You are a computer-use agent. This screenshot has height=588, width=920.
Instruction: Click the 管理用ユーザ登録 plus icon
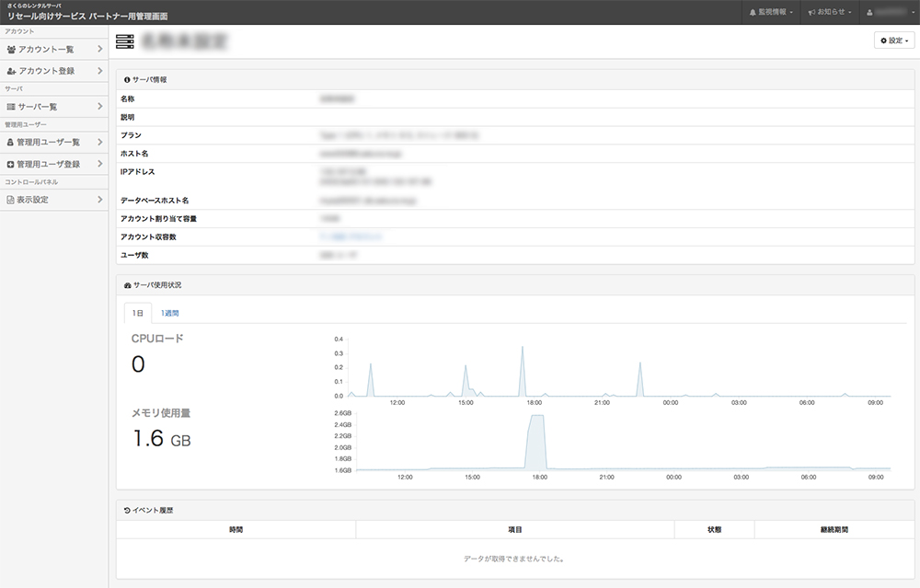point(10,165)
